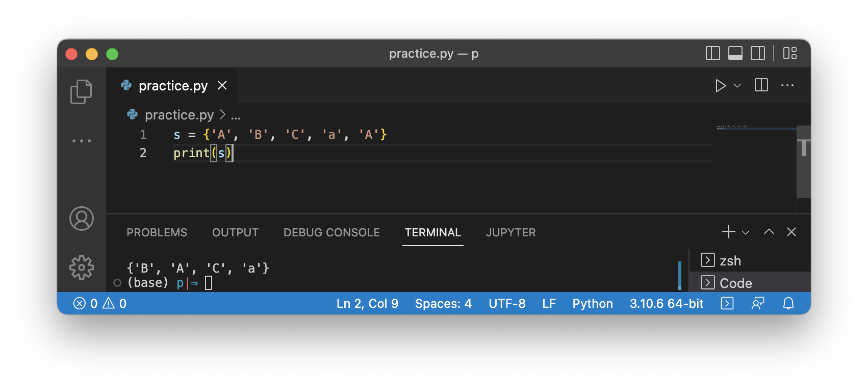Screen dimensions: 868x390
Task: Click the feedback icon in status bar
Action: [758, 304]
